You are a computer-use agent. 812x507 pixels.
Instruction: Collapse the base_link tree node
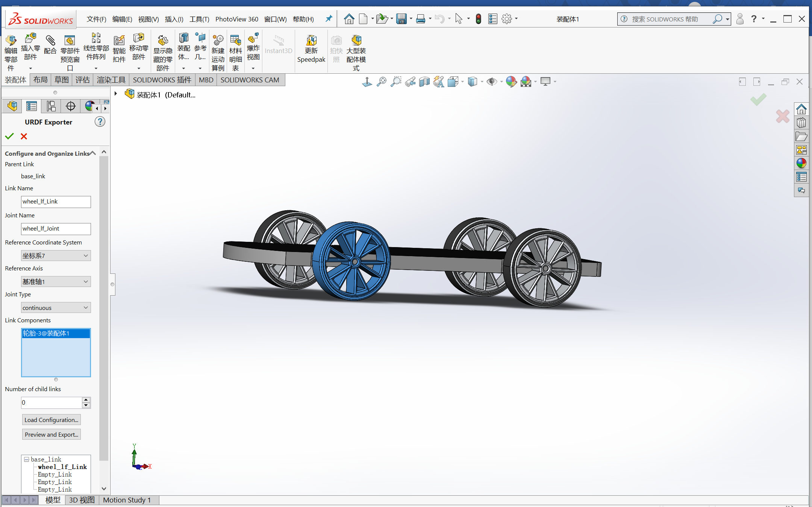coord(27,459)
